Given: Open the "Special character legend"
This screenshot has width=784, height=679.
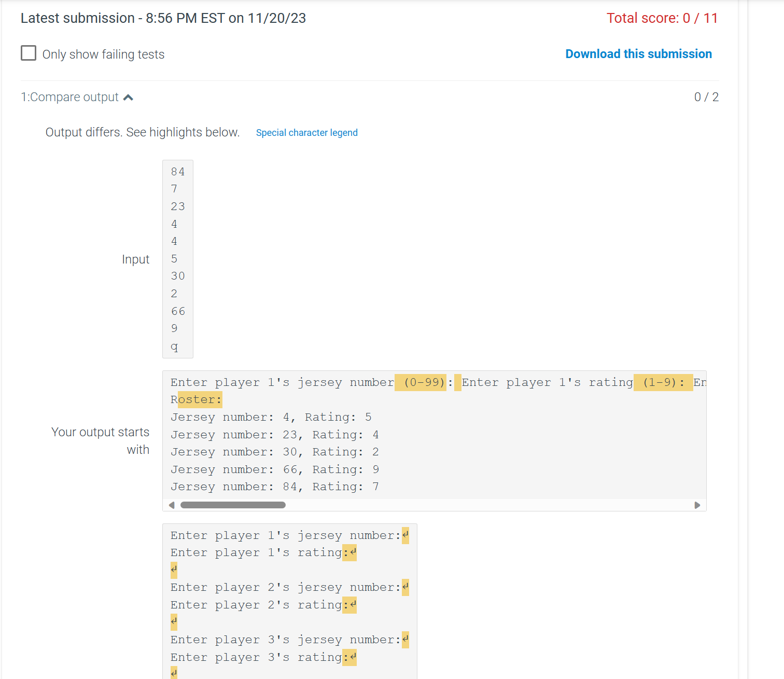Looking at the screenshot, I should point(306,132).
